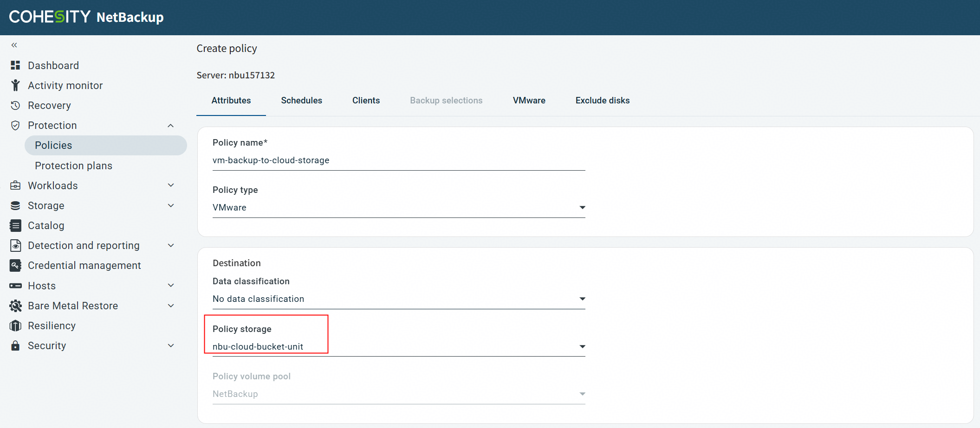Open the Policy type dropdown

pyautogui.click(x=399, y=208)
